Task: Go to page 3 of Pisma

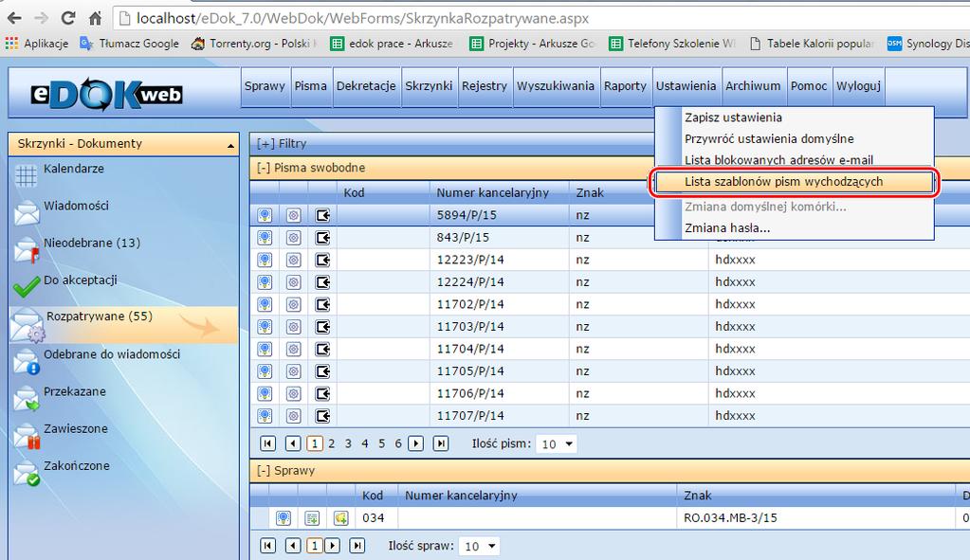Action: tap(348, 443)
